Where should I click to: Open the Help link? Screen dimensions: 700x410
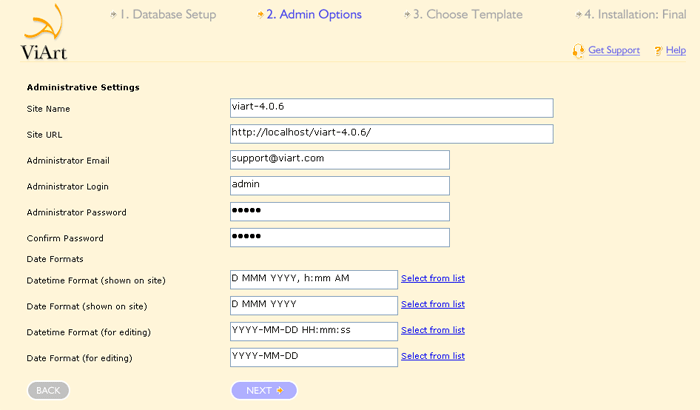[x=675, y=50]
